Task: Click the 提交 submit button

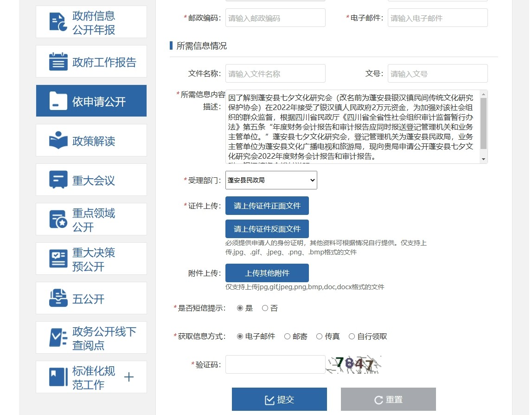Action: coord(279,400)
